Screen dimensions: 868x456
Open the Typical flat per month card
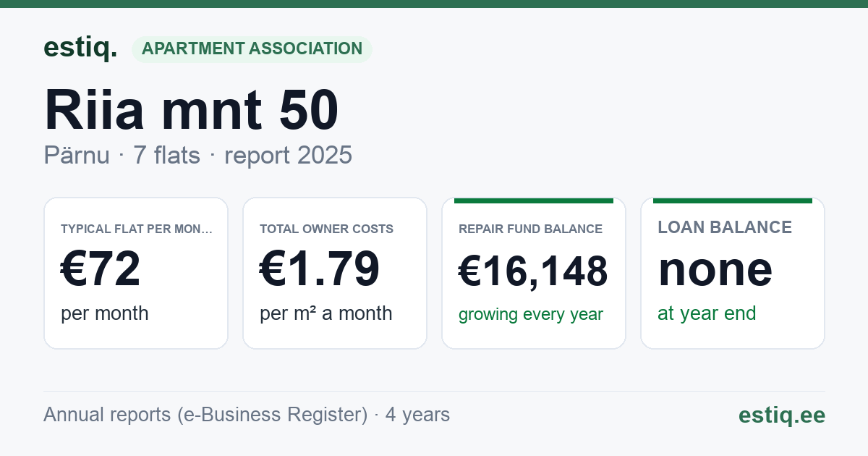[136, 273]
